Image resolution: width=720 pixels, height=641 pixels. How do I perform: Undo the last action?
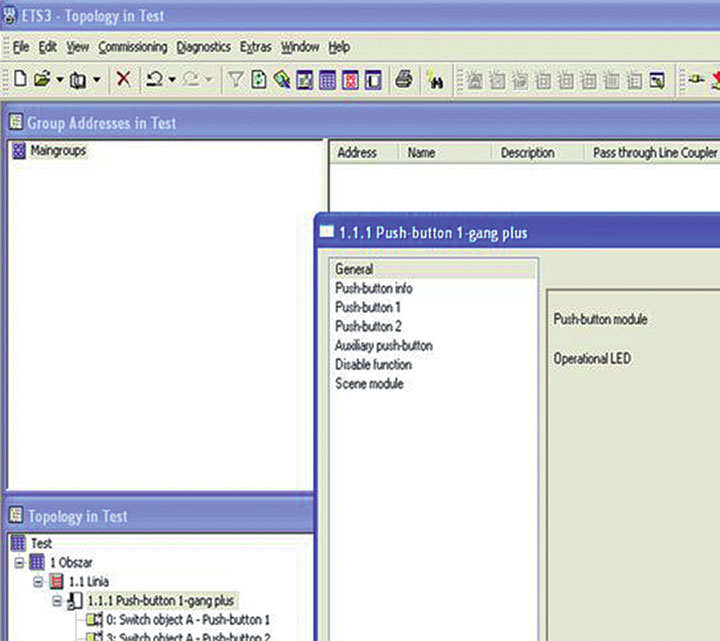point(154,79)
